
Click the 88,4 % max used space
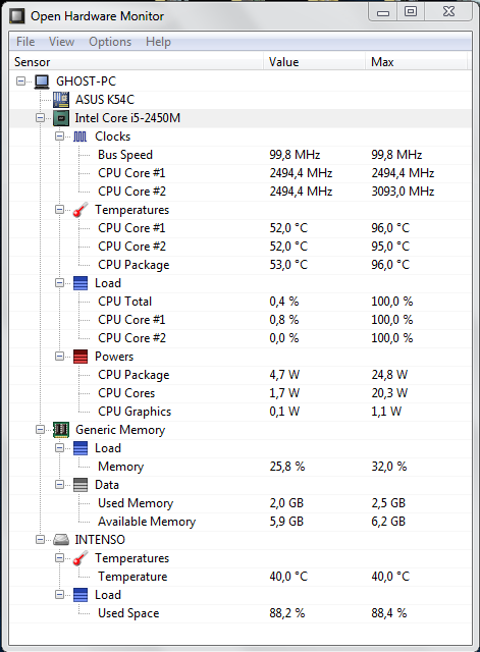point(389,613)
